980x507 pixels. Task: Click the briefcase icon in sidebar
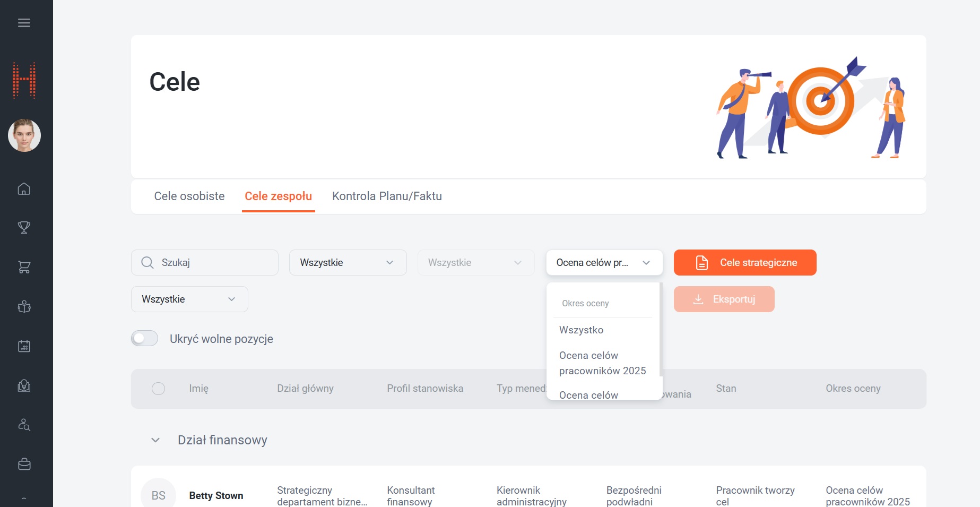pyautogui.click(x=24, y=464)
